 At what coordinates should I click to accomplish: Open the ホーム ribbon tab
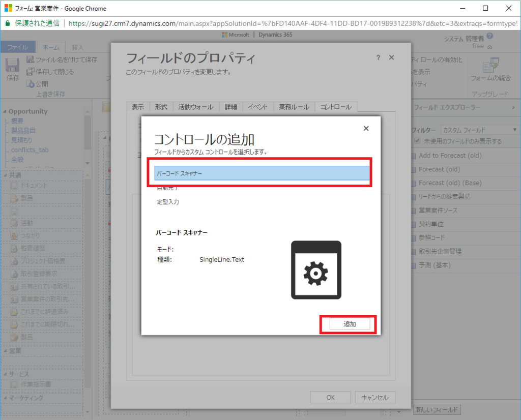point(51,47)
